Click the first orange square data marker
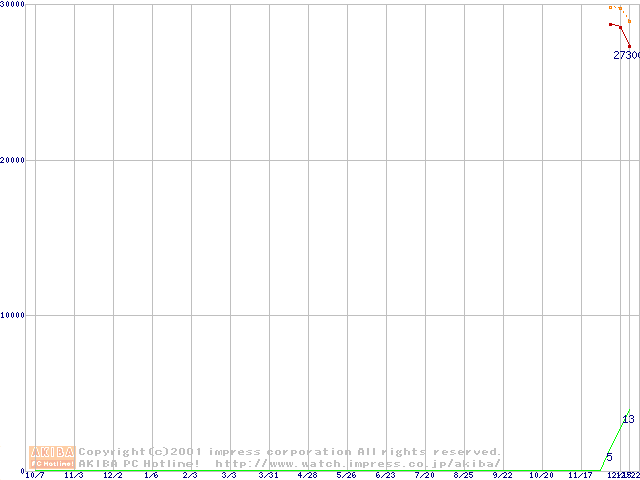The width and height of the screenshot is (640, 480). point(611,7)
